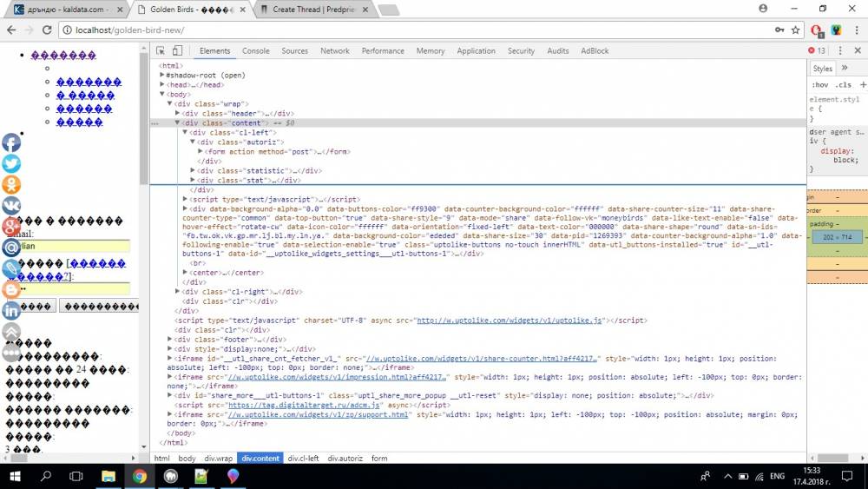Expand the div class header node
Screen dimensions: 868x489
click(178, 113)
